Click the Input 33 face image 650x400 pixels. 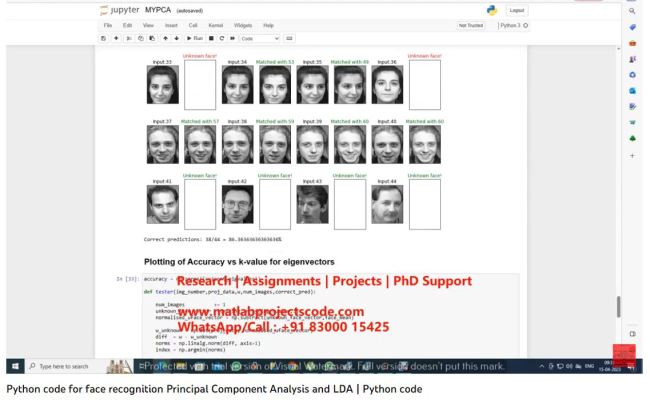pos(162,85)
